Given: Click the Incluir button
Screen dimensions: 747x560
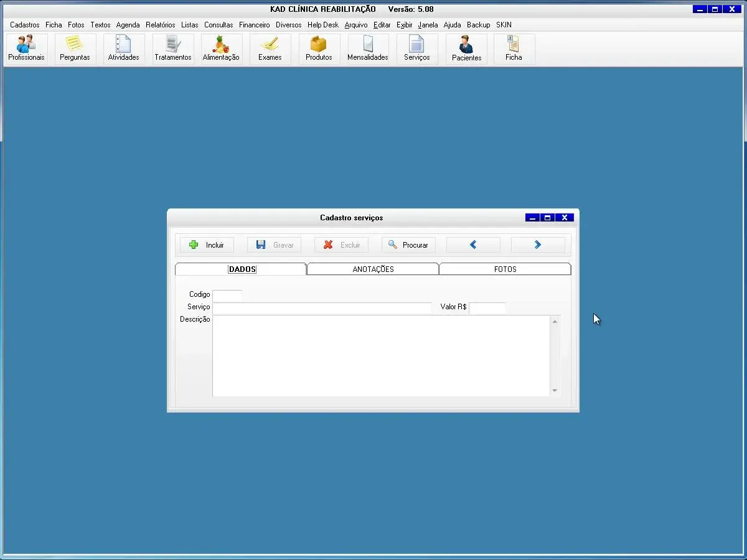Looking at the screenshot, I should tap(207, 245).
